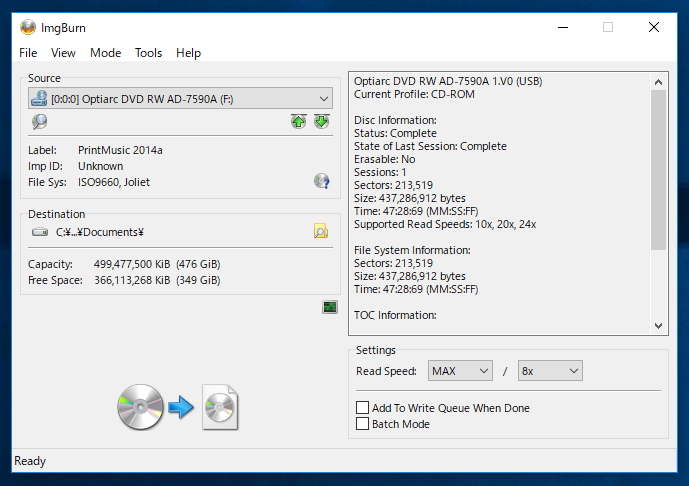Open the Tools menu
Screen dimensions: 689x486
coord(149,53)
